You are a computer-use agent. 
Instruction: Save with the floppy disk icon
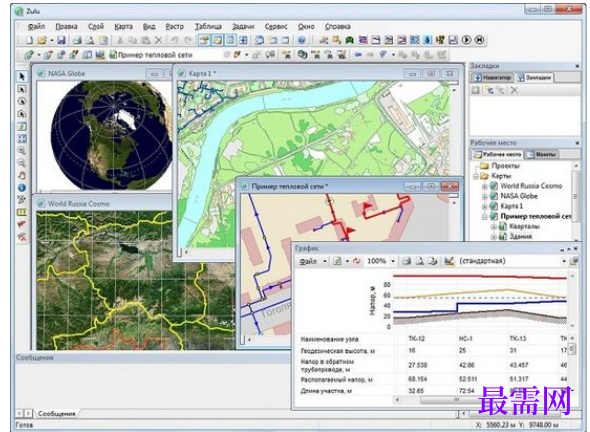click(61, 40)
